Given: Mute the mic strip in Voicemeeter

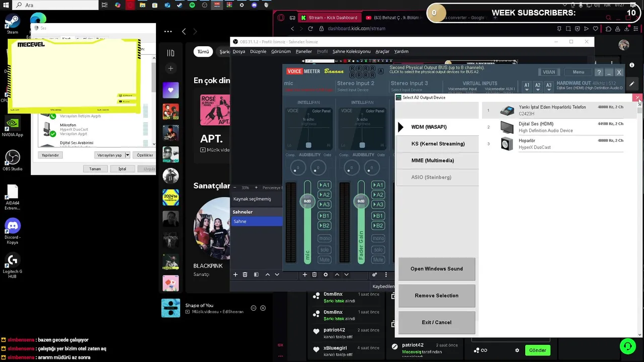Looking at the screenshot, I should coord(325,259).
